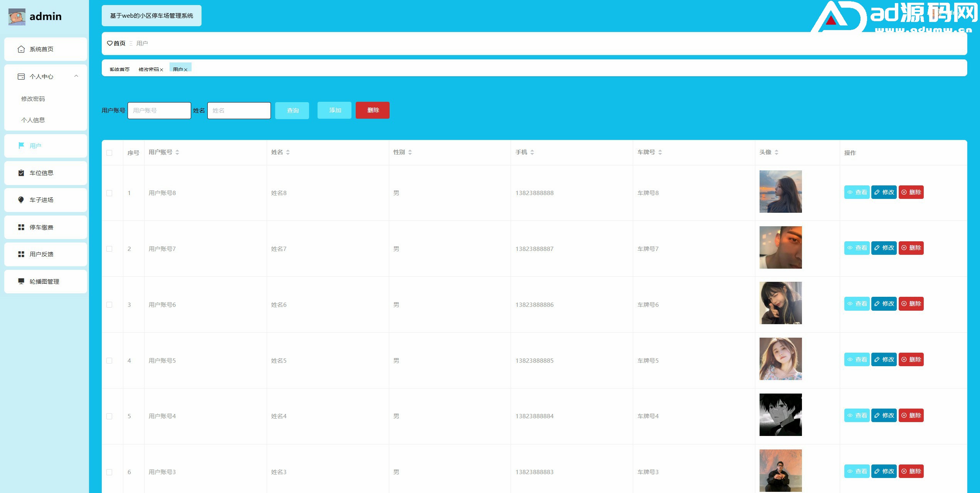Click the lightbulb icon for 车子进场

point(21,200)
